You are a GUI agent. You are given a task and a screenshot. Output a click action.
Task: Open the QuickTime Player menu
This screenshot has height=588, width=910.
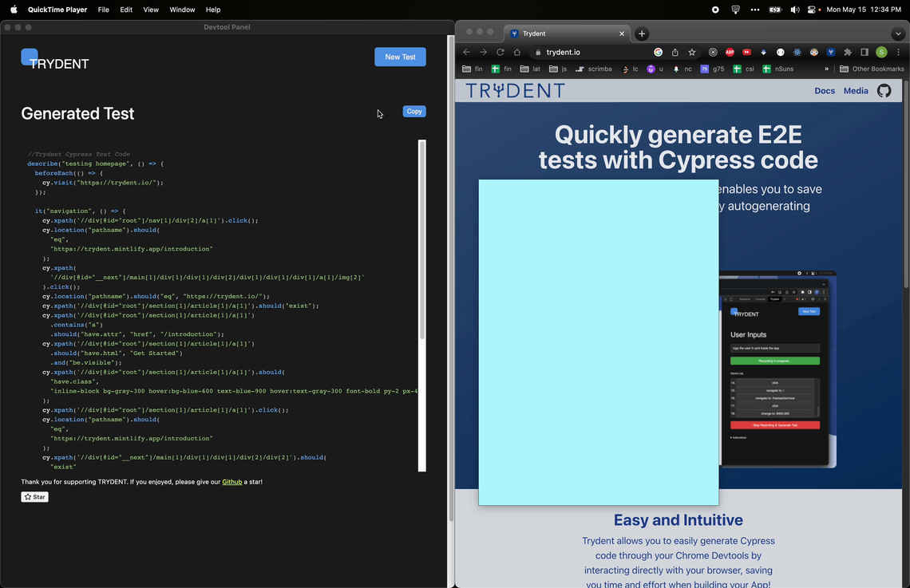tap(57, 10)
